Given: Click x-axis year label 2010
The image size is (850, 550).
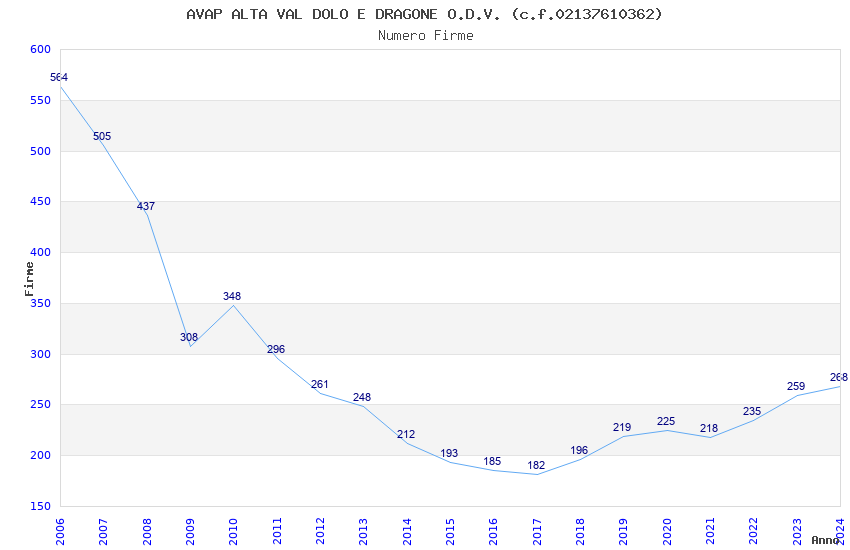Looking at the screenshot, I should (233, 532).
